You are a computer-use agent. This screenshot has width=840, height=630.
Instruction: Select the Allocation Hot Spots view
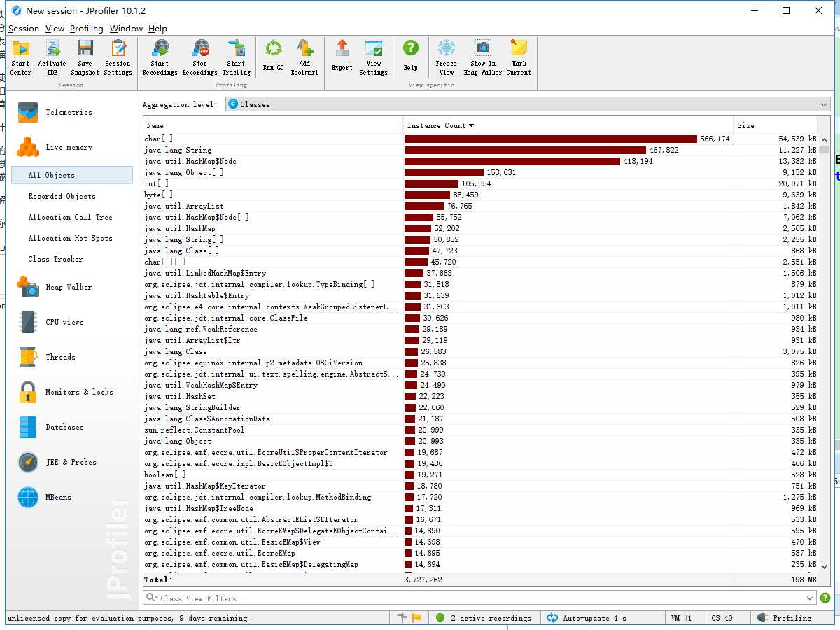(x=72, y=238)
